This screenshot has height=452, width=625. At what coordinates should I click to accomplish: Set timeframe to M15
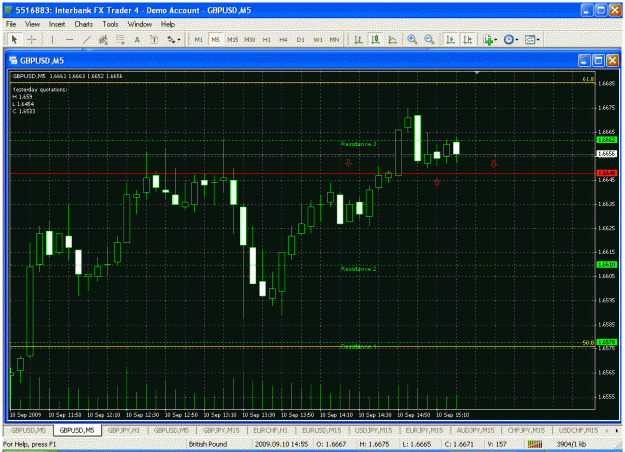point(232,39)
